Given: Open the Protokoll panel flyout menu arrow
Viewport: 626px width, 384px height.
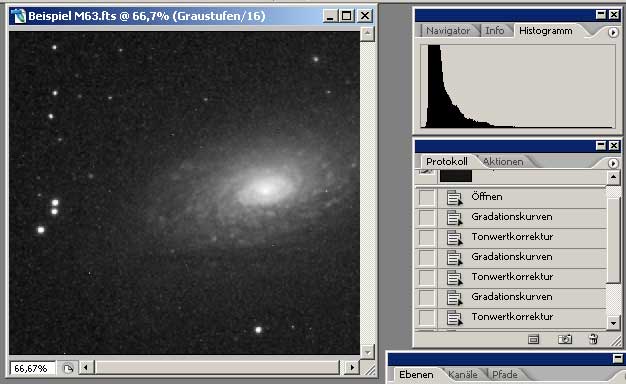Looking at the screenshot, I should tap(613, 163).
